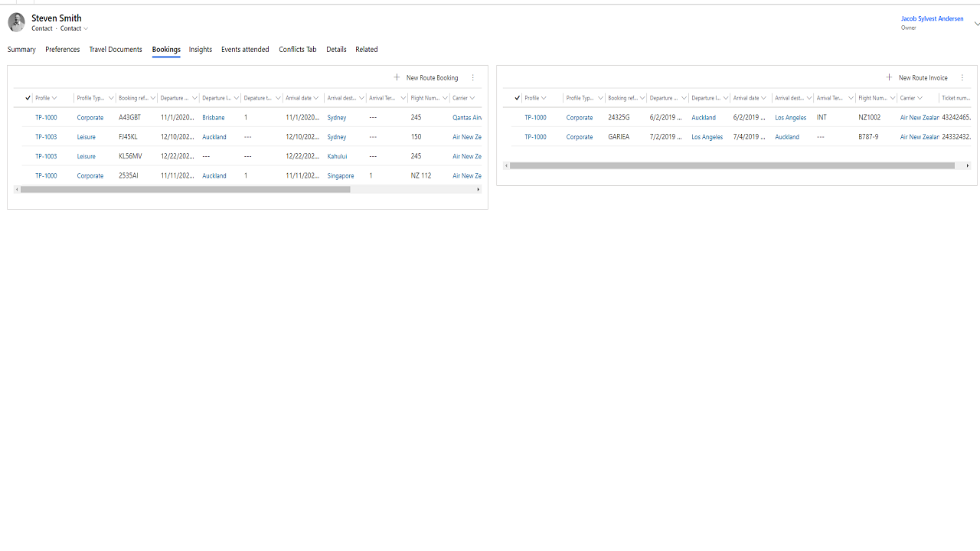Viewport: 980px width, 551px height.
Task: Click Steven Smith's profile picture
Action: coord(16,22)
